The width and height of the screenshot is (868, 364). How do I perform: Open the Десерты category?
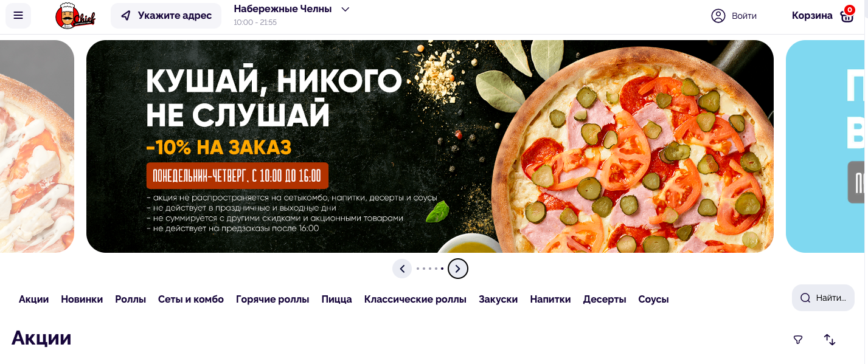pos(605,299)
